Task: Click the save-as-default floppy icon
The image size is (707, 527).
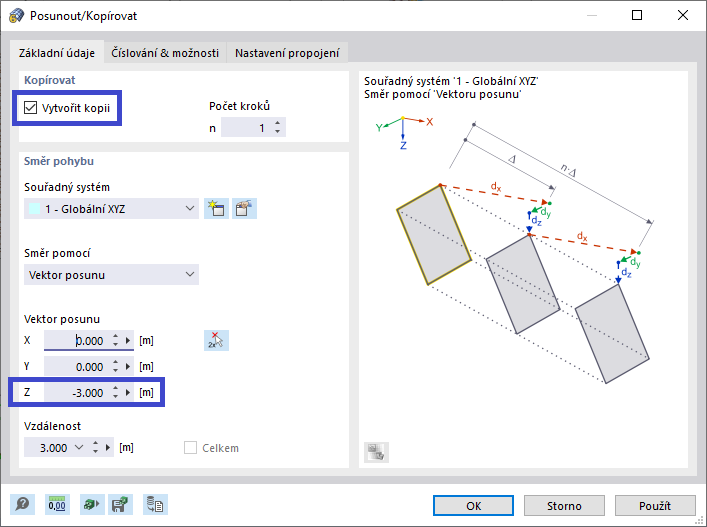Action: click(120, 504)
